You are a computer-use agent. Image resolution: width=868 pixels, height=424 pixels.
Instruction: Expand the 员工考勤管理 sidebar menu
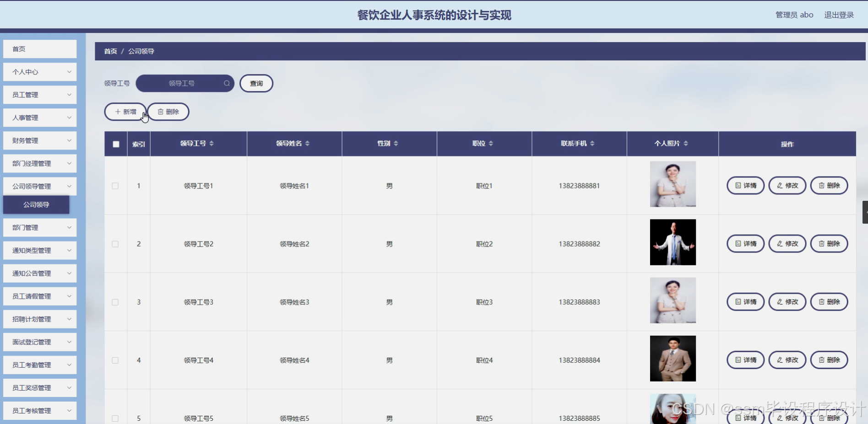[x=40, y=365]
